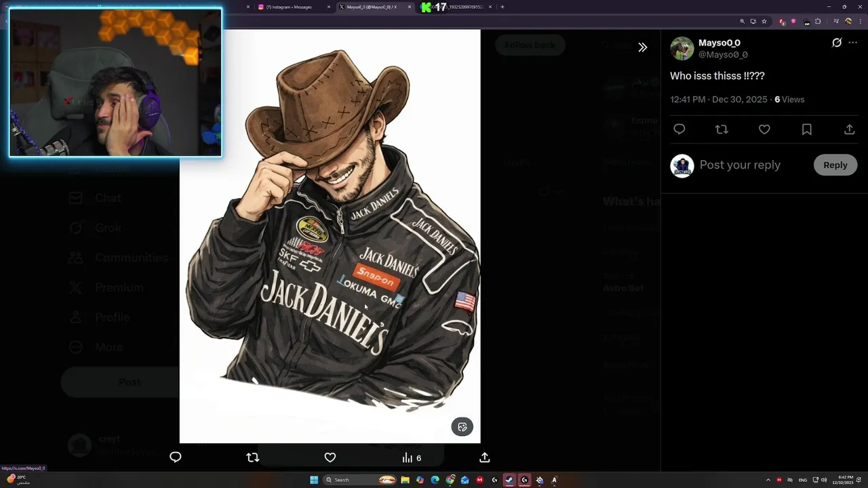The image size is (868, 488).
Task: Click the heart icon below the enlarged image
Action: pos(330,457)
